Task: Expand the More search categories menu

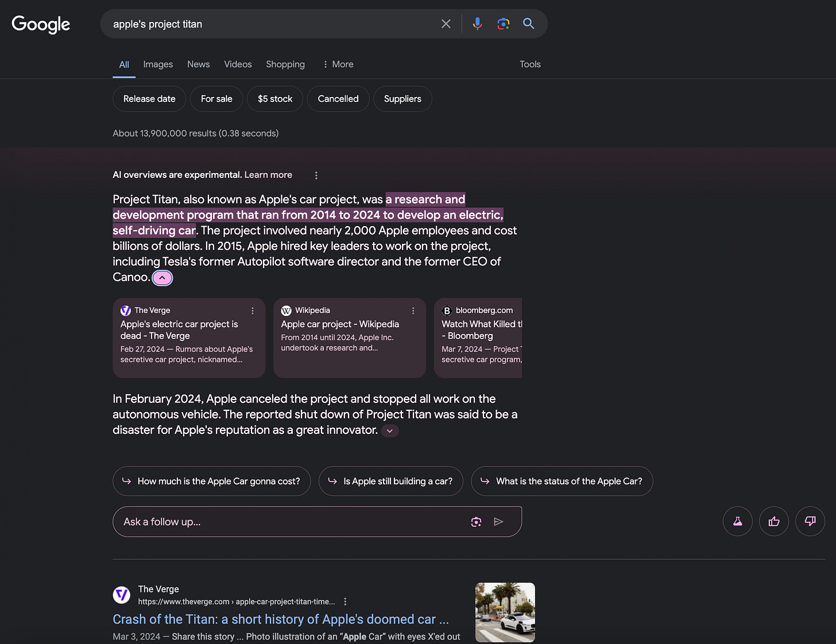Action: coord(338,64)
